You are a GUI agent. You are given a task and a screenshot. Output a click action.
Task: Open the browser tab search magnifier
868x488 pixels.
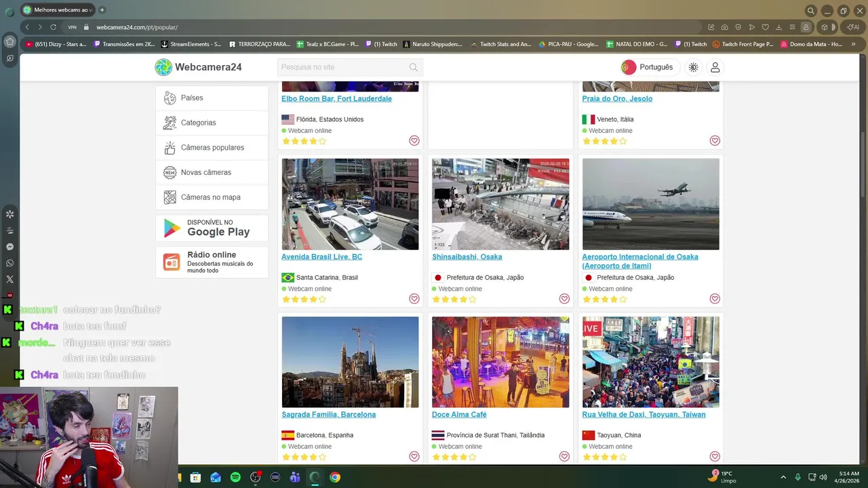pyautogui.click(x=810, y=10)
